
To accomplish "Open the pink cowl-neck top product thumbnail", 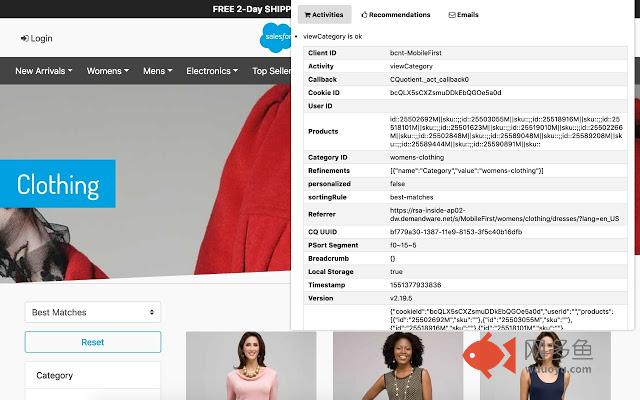I will click(251, 366).
